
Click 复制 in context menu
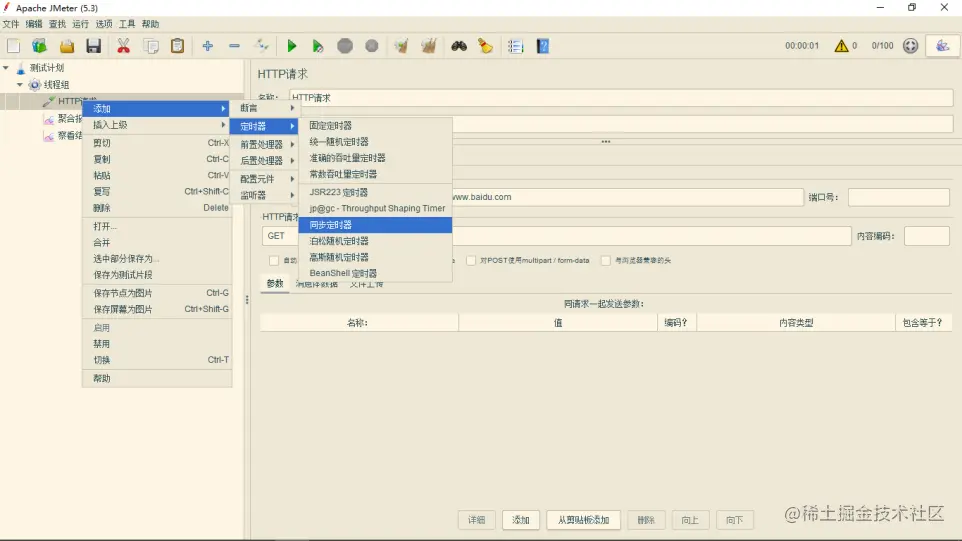click(157, 159)
